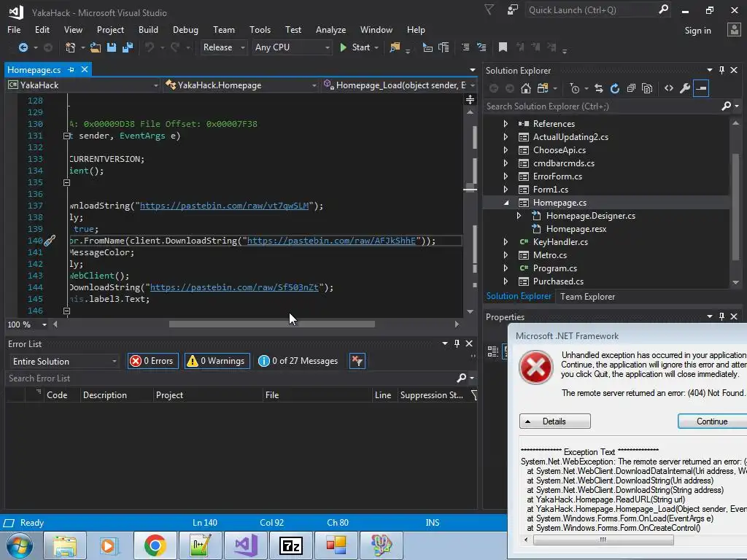Click Sync with Active Document arrows icon

(599, 88)
